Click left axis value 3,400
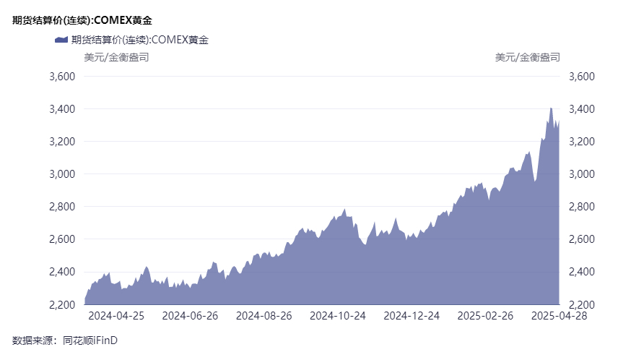 tap(62, 109)
